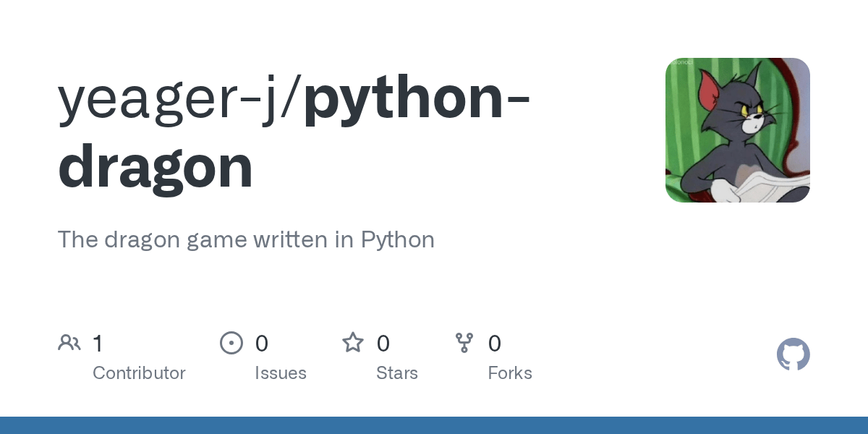The image size is (868, 434).
Task: Open the owner name "yeager-j" in title
Action: click(174, 99)
